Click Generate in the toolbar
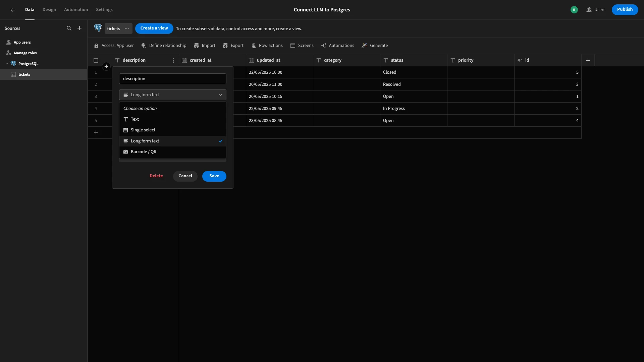 click(375, 46)
